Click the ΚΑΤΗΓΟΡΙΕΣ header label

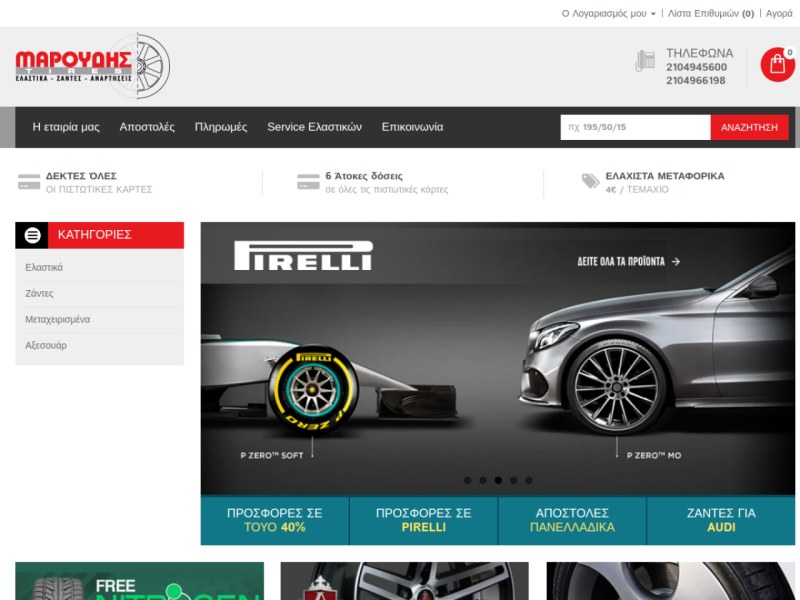tap(94, 235)
